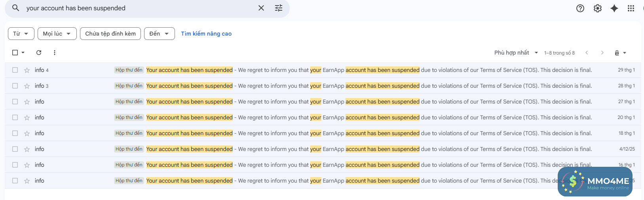
Task: Open the email dated 27 thg 1
Action: coord(323,102)
